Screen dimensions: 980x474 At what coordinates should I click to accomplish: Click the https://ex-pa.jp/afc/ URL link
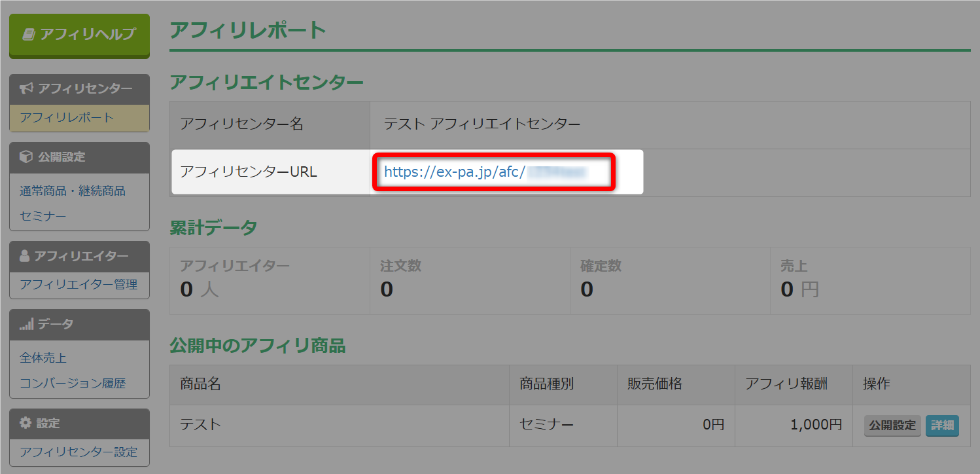click(486, 172)
